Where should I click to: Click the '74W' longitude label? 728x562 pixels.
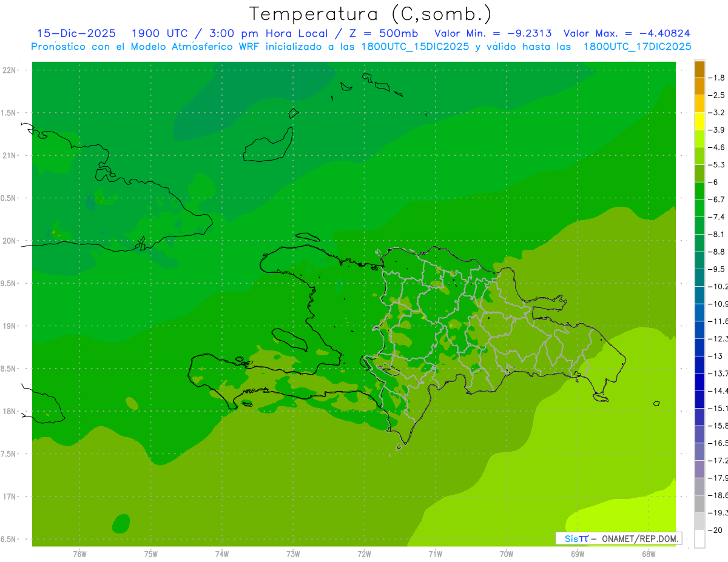[222, 554]
